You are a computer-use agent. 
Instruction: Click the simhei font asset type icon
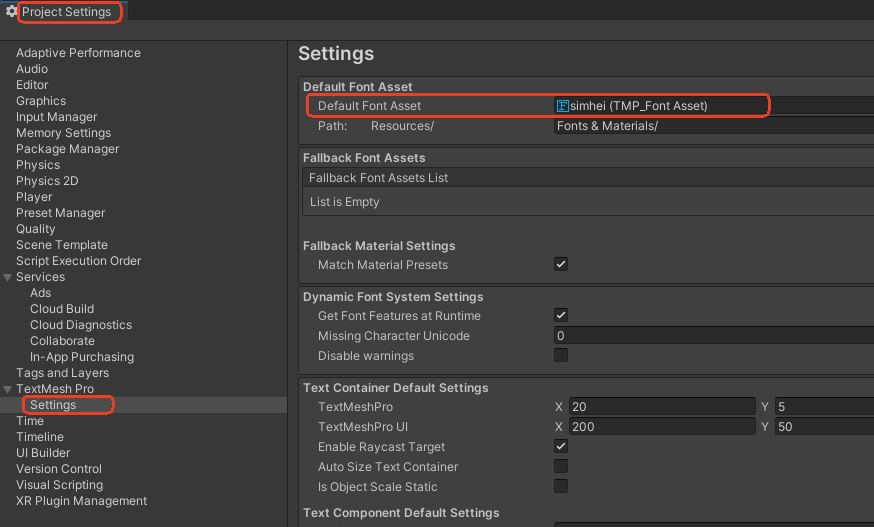coord(562,106)
